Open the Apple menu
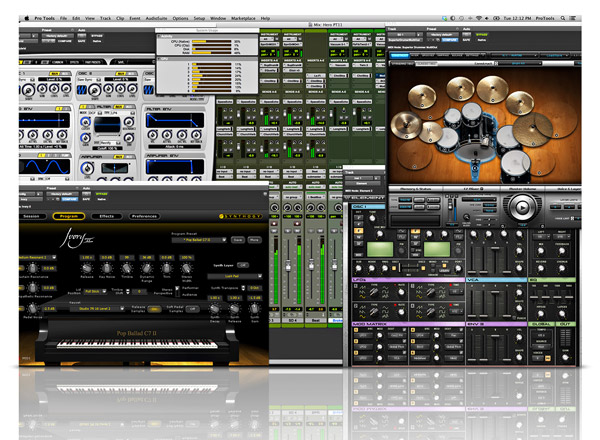This screenshot has width=600, height=440. [27, 18]
